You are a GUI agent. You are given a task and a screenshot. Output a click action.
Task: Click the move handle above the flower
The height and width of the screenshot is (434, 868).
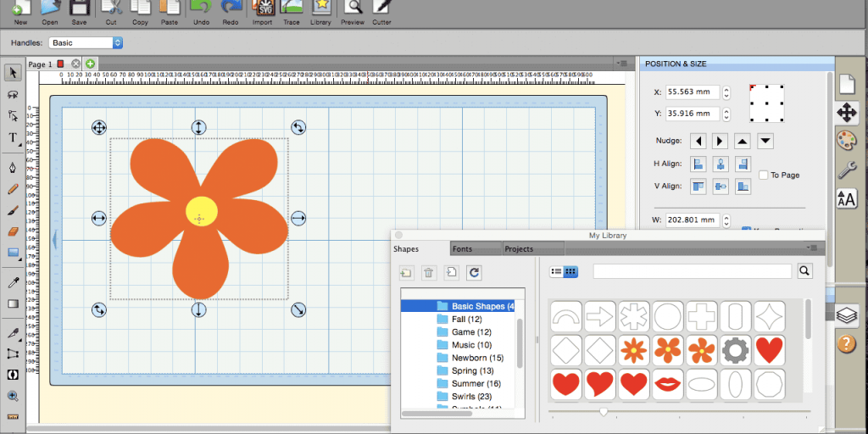(198, 127)
